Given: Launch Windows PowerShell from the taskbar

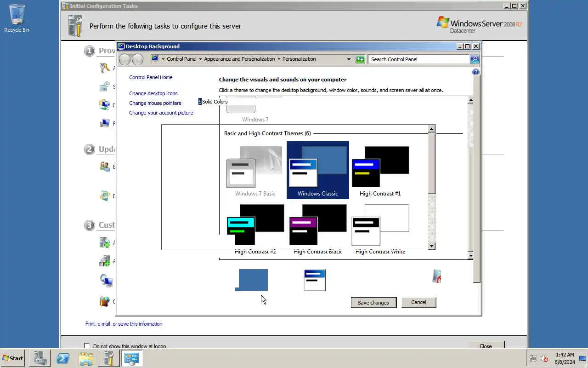Looking at the screenshot, I should pyautogui.click(x=63, y=358).
